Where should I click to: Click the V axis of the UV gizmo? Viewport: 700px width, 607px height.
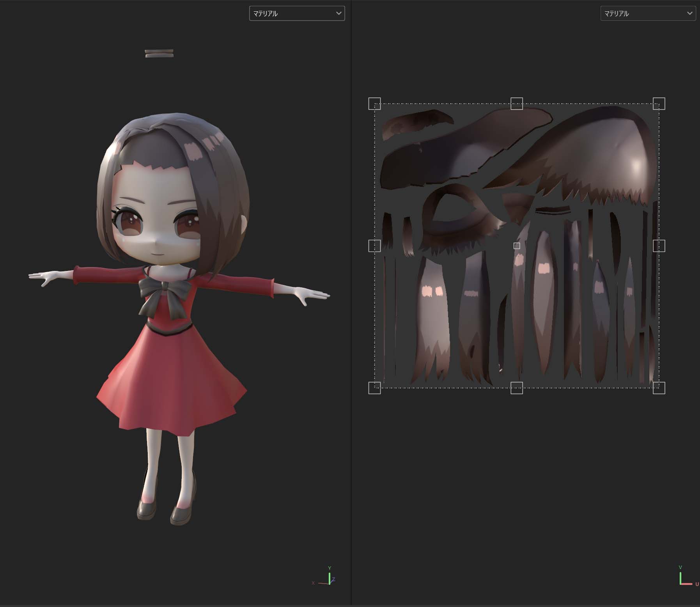[x=681, y=566]
